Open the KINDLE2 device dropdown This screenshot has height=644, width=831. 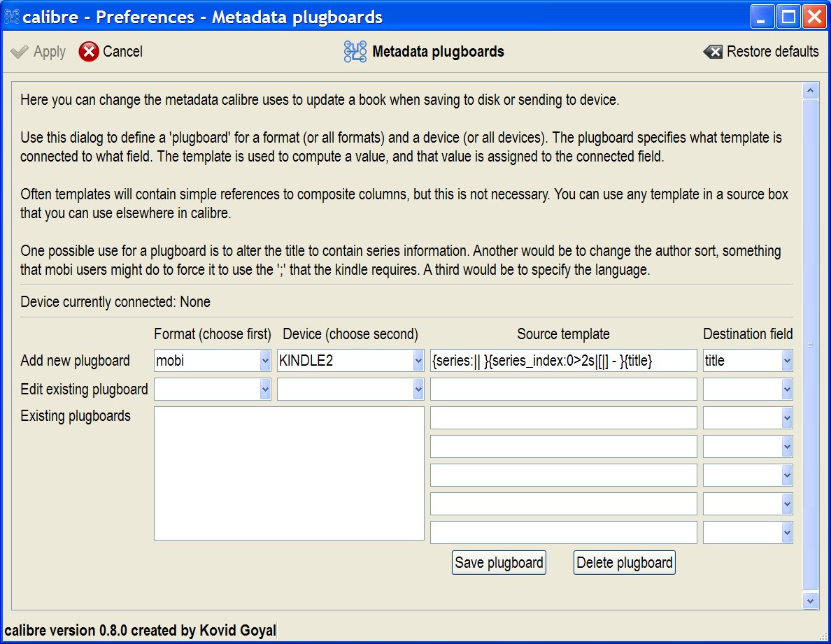click(418, 361)
